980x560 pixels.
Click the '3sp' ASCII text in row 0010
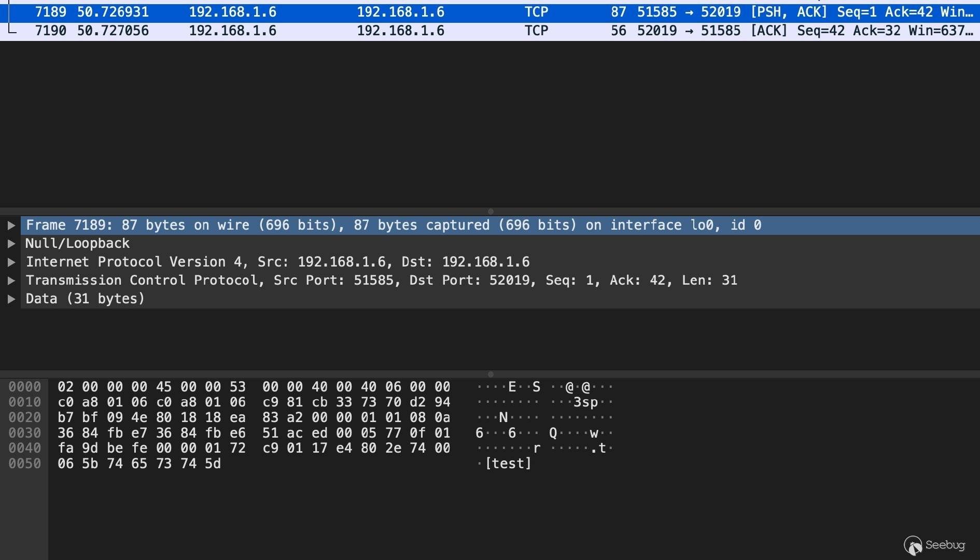[x=585, y=402]
